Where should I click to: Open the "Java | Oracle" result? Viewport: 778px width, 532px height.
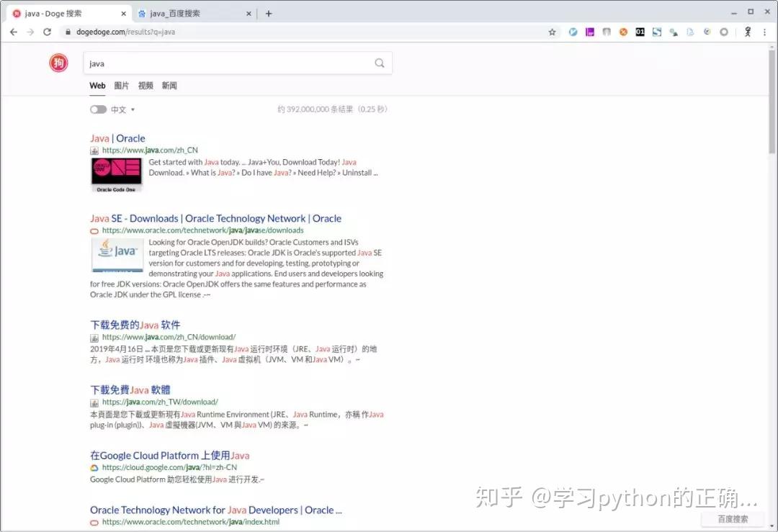[x=117, y=138]
